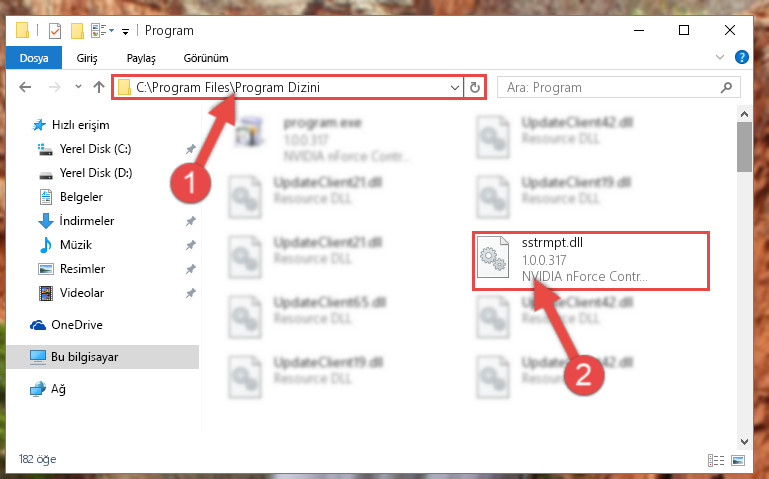Click the Properties checkmark icon in title bar
Screen dimensions: 769x479
(55, 31)
